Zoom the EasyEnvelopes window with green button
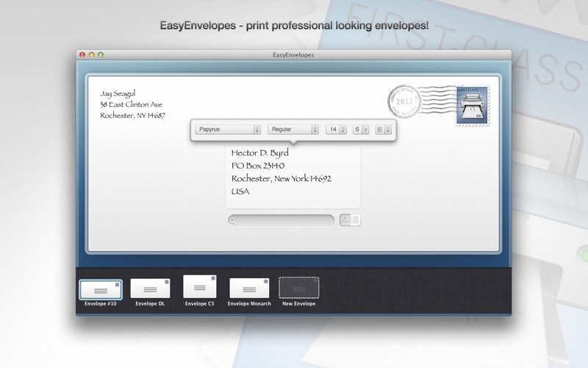Image resolution: width=588 pixels, height=368 pixels. 101,54
